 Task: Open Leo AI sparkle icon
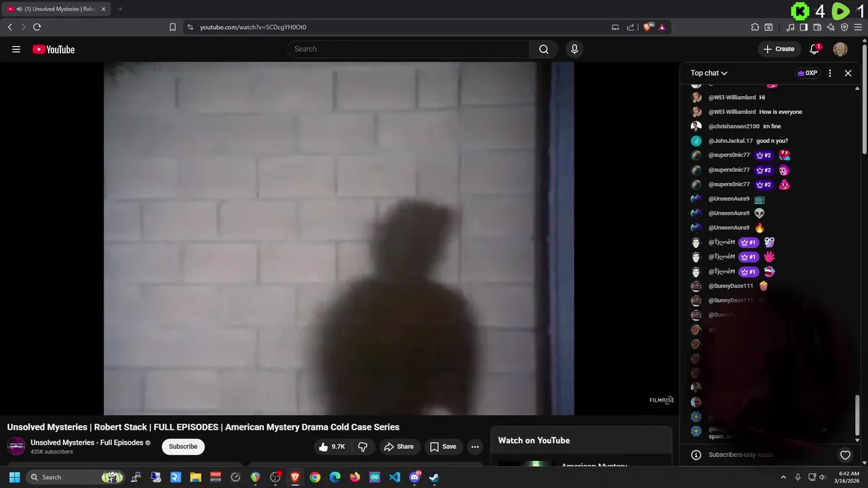(831, 27)
